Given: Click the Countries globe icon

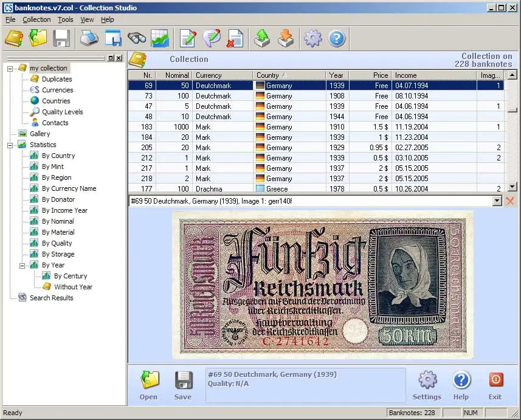Looking at the screenshot, I should [x=35, y=101].
